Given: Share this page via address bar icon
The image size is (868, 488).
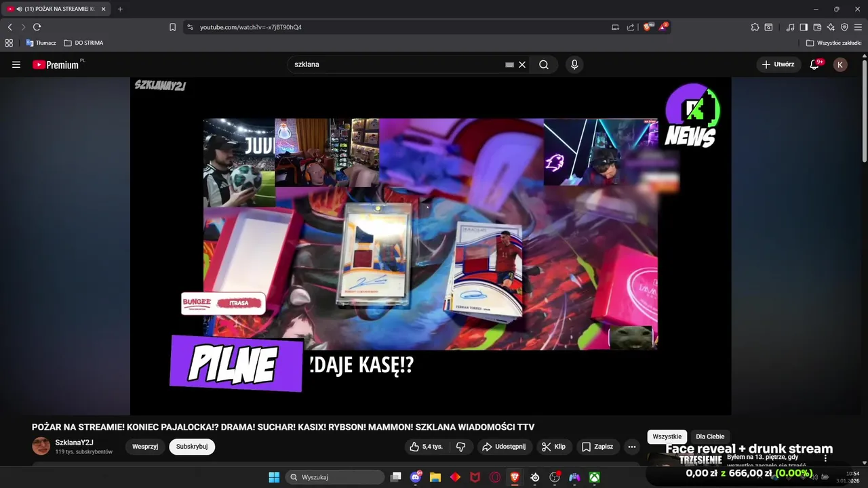Looking at the screenshot, I should click(631, 27).
